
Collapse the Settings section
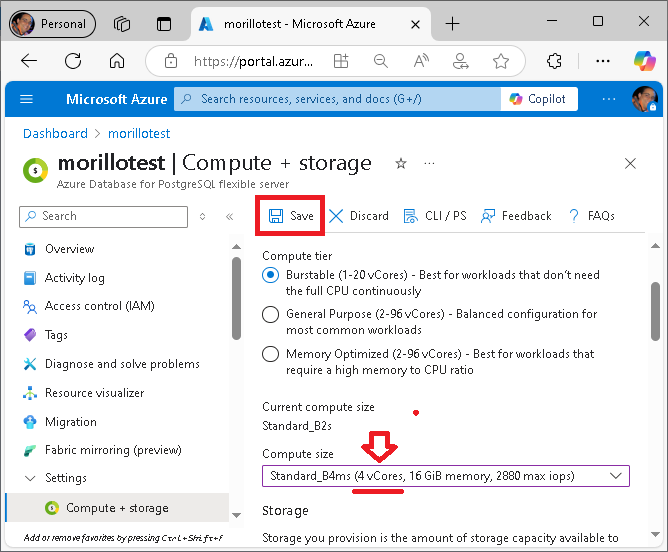[x=30, y=478]
